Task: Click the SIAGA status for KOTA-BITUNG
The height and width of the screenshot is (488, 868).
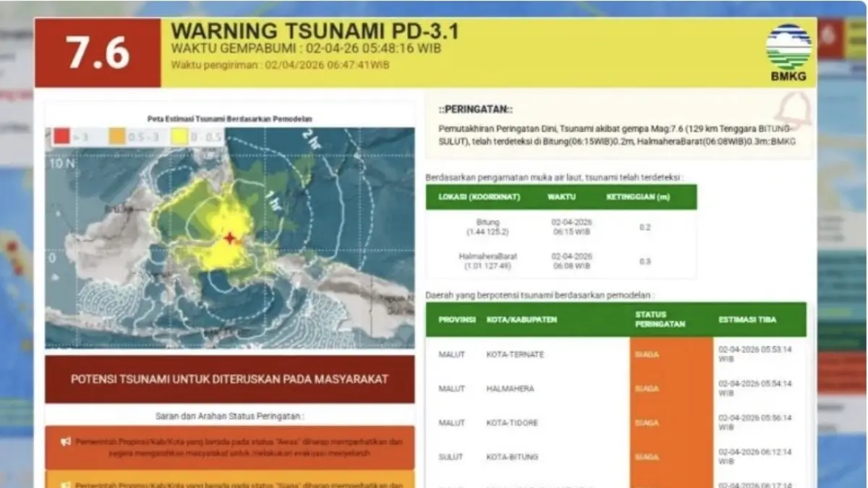Action: tap(647, 456)
